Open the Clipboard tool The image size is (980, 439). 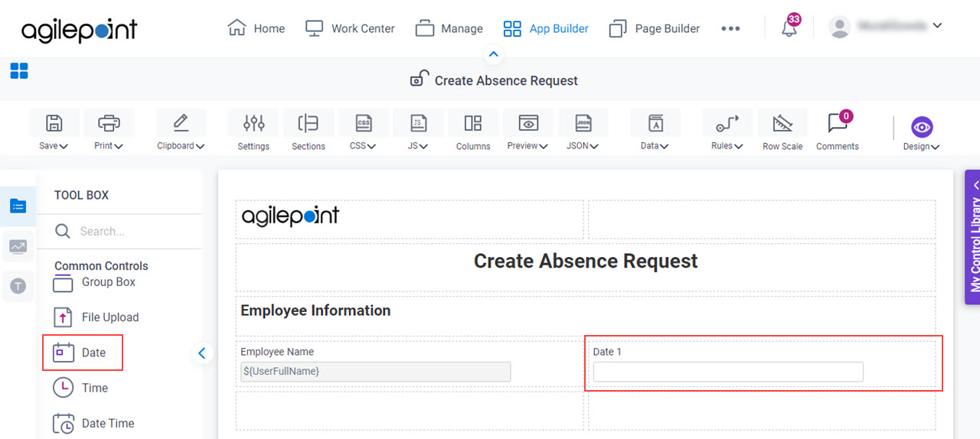coord(181,131)
